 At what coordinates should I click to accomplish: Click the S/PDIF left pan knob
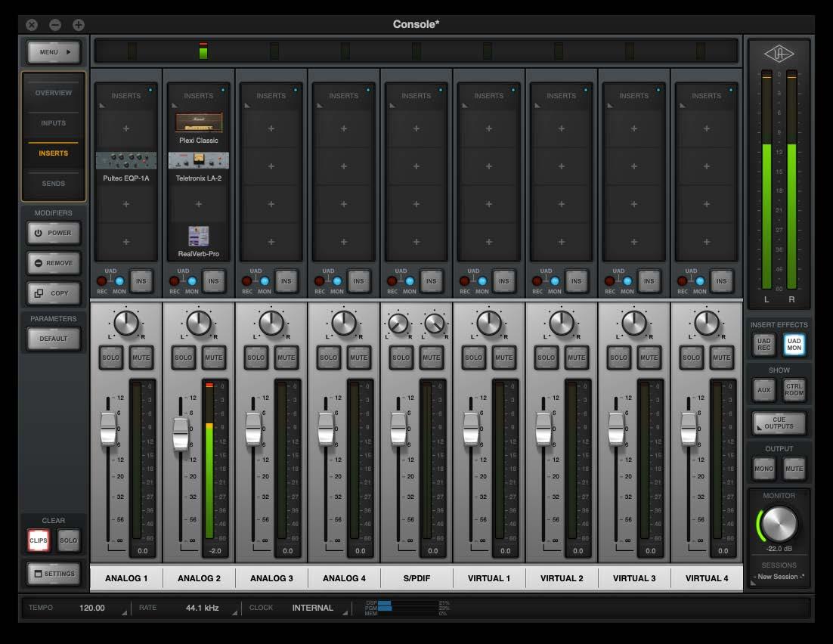point(398,324)
